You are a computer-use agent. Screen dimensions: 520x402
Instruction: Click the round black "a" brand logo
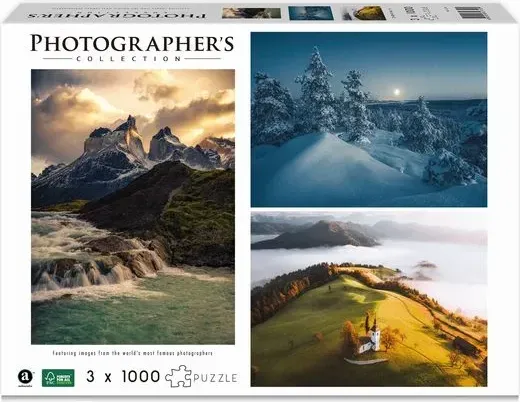pyautogui.click(x=25, y=377)
